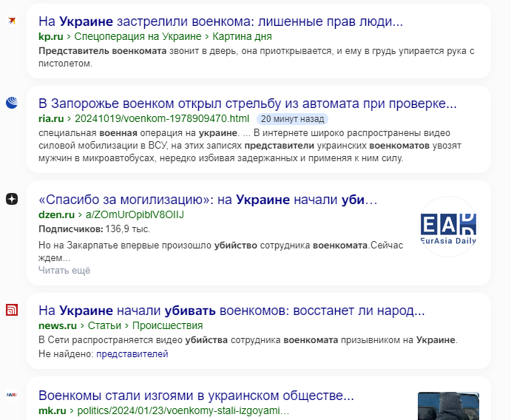Screen dimensions: 511x420
Task: Click the dzen.ru domain link
Action: pyautogui.click(x=56, y=214)
